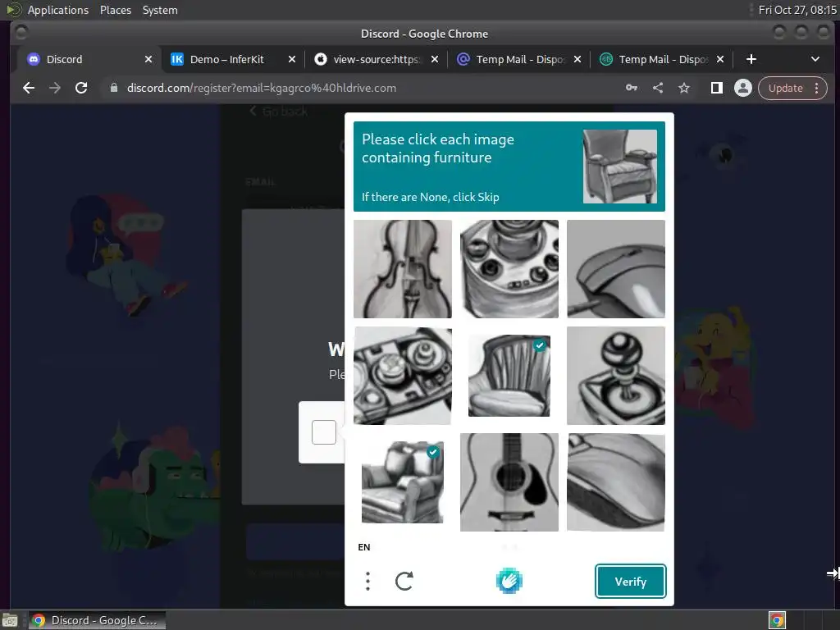Click the Chrome icon in bottom-right tray
The image size is (840, 630).
[777, 620]
